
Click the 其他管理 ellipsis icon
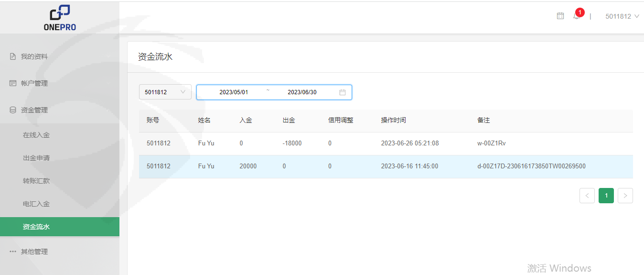[x=13, y=252]
